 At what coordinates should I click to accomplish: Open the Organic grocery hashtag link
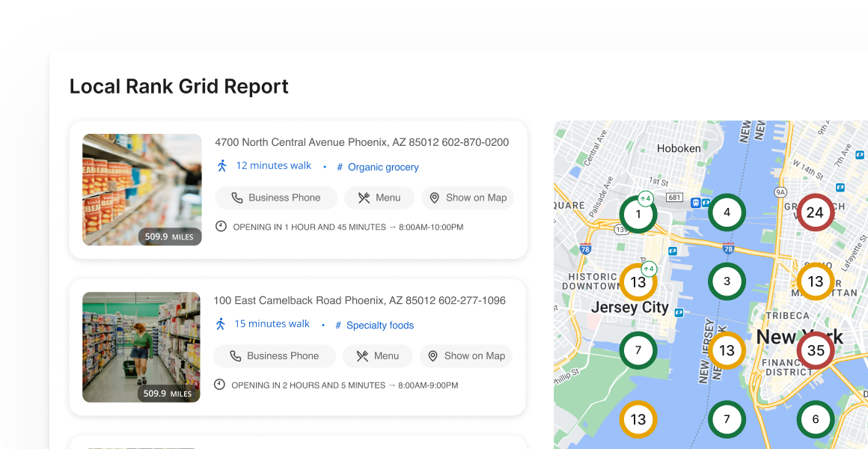[x=378, y=167]
